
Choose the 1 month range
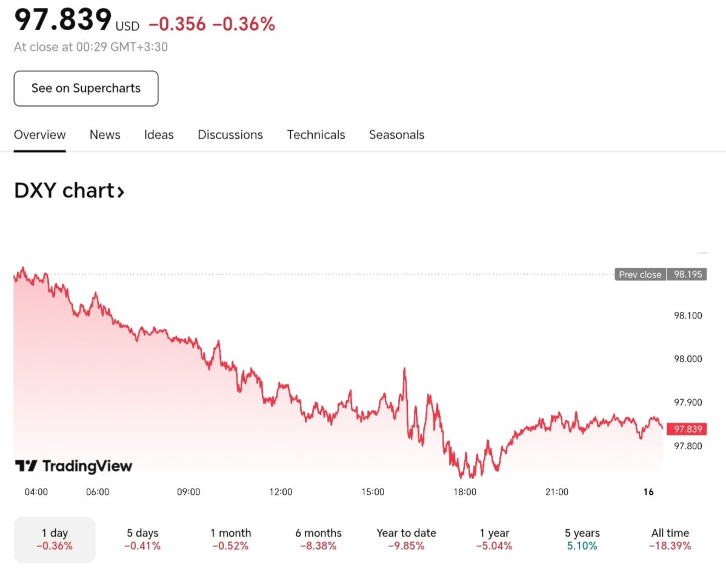point(230,539)
